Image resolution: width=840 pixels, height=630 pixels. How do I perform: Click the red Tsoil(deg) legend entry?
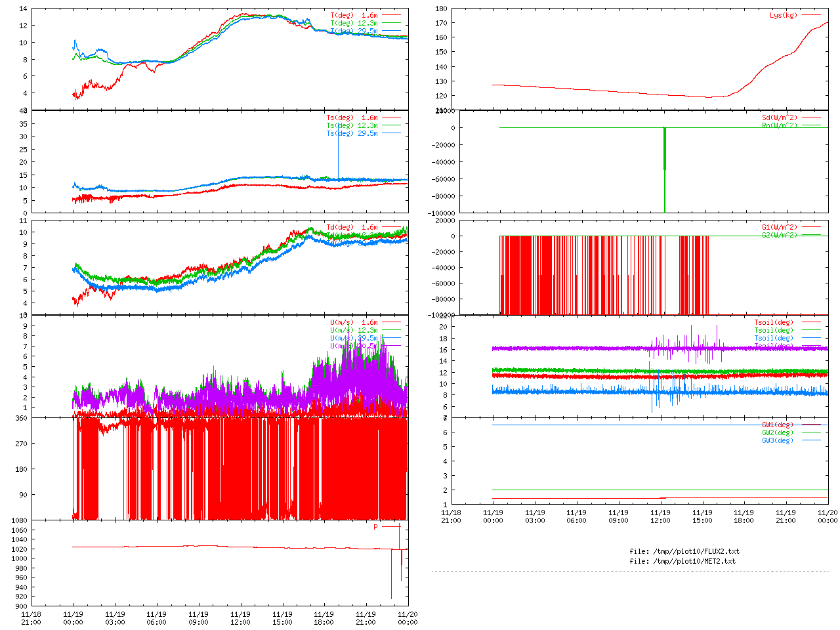(x=787, y=323)
